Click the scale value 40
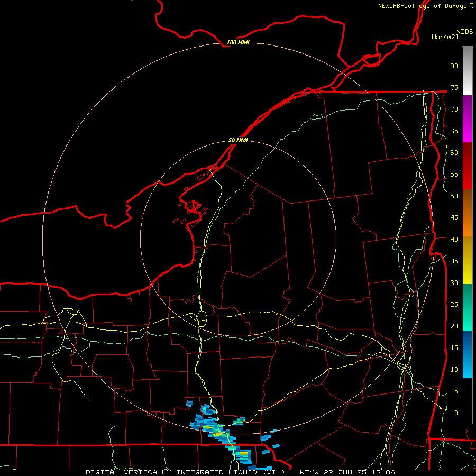 tap(454, 239)
